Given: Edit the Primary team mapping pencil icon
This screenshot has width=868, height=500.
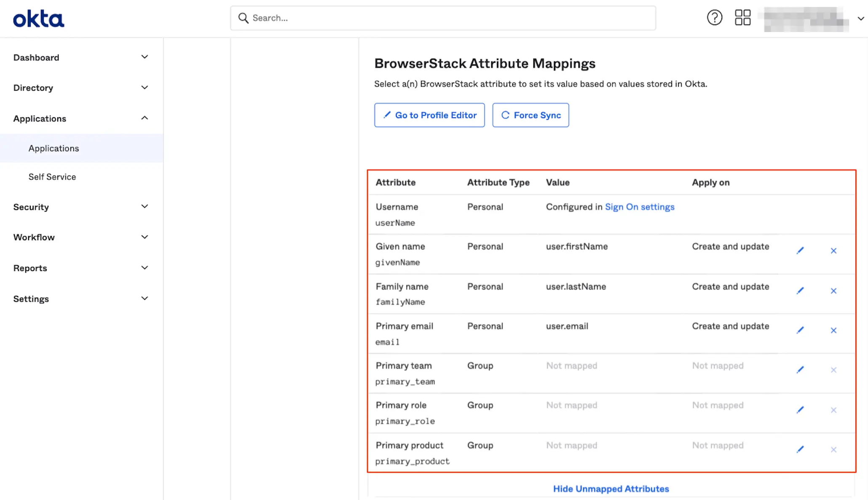Looking at the screenshot, I should 800,370.
